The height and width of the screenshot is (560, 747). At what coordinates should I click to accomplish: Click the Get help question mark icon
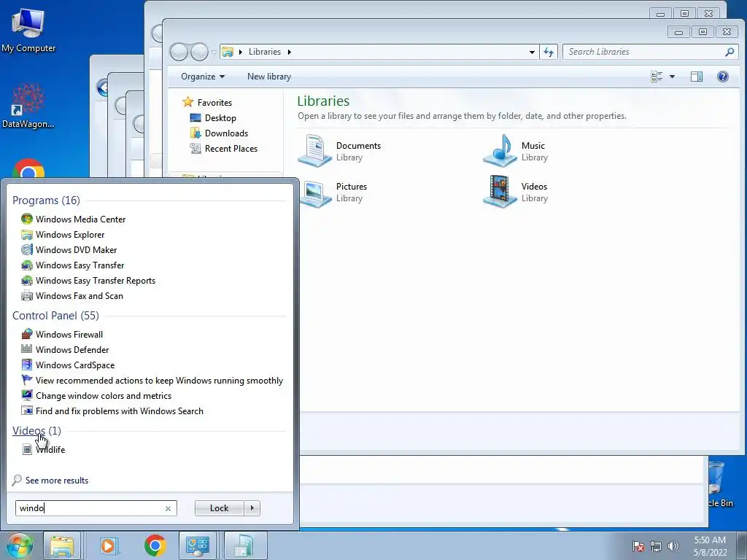(x=723, y=76)
